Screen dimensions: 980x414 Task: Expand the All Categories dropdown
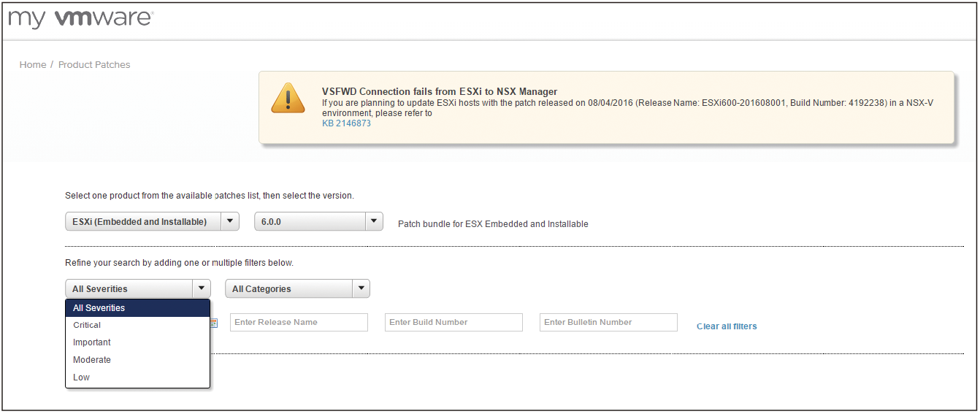coord(297,288)
